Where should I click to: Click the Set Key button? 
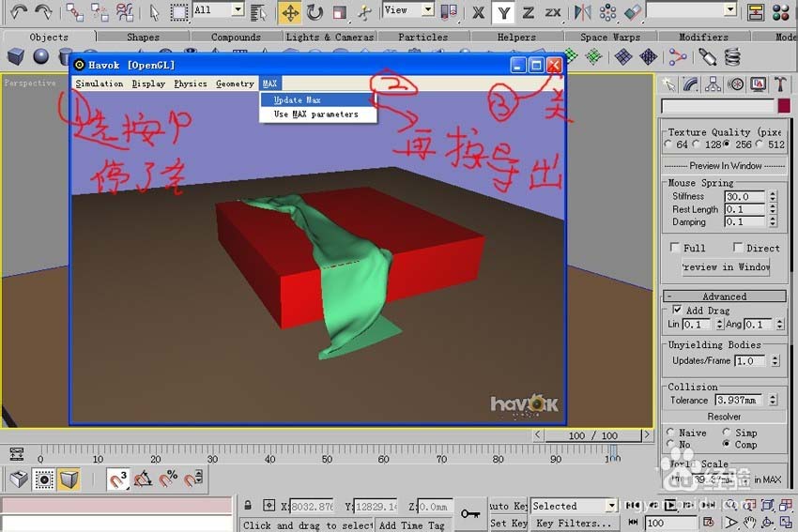coord(509,523)
